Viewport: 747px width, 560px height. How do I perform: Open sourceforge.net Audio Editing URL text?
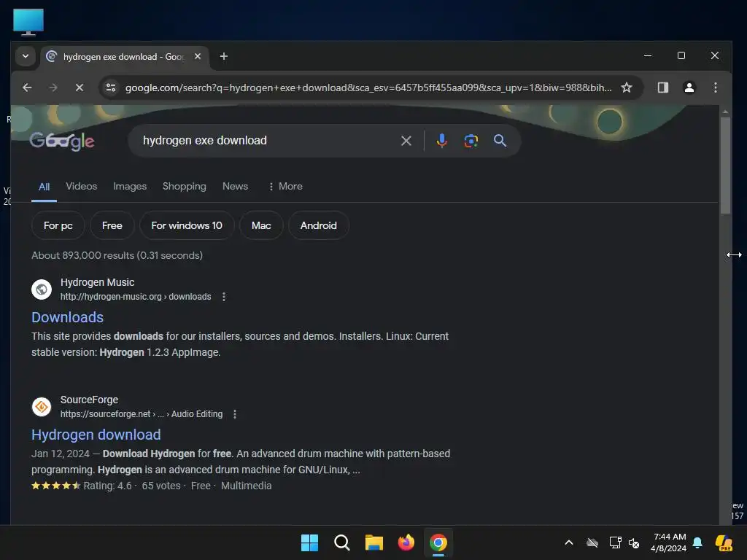click(x=142, y=414)
